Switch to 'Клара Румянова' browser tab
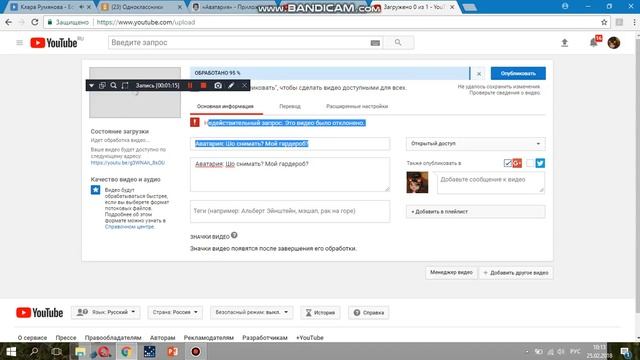This screenshot has width=640, height=360. click(x=51, y=7)
